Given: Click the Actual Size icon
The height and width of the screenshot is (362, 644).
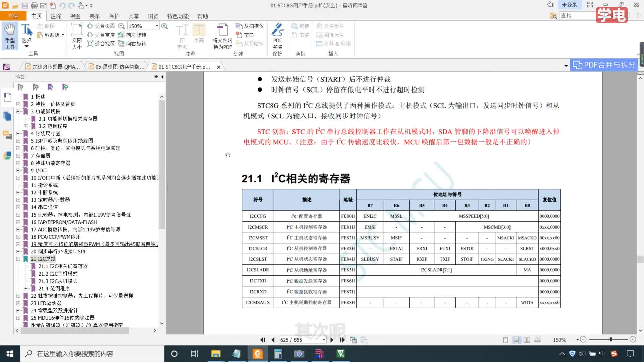Looking at the screenshot, I should tap(77, 36).
